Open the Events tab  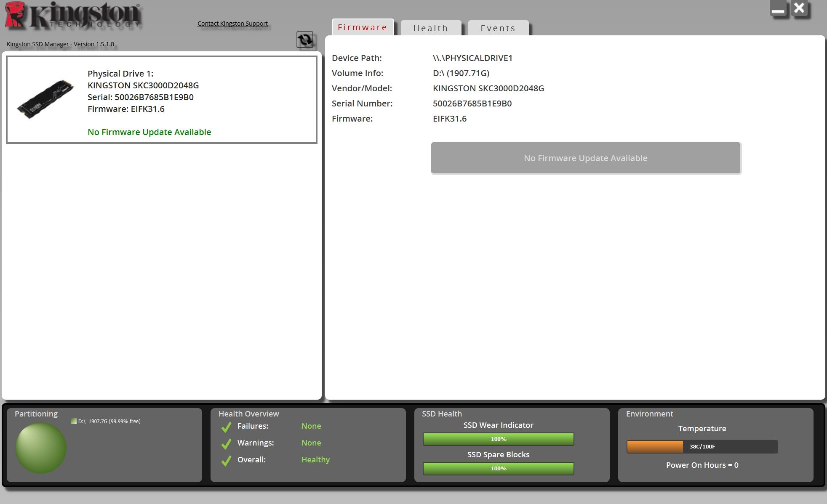(x=498, y=28)
